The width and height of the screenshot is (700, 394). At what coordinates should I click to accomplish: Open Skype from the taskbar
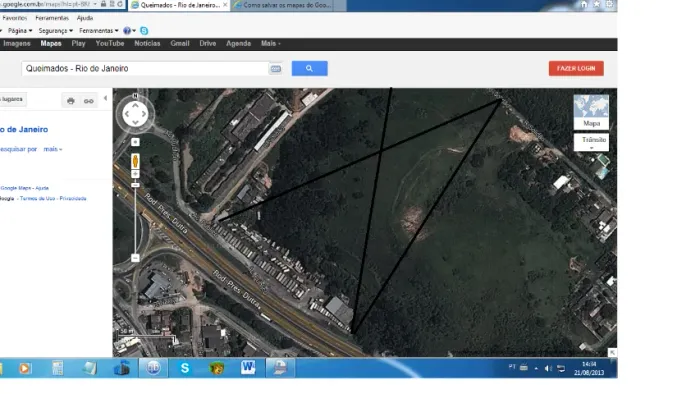[x=185, y=368]
